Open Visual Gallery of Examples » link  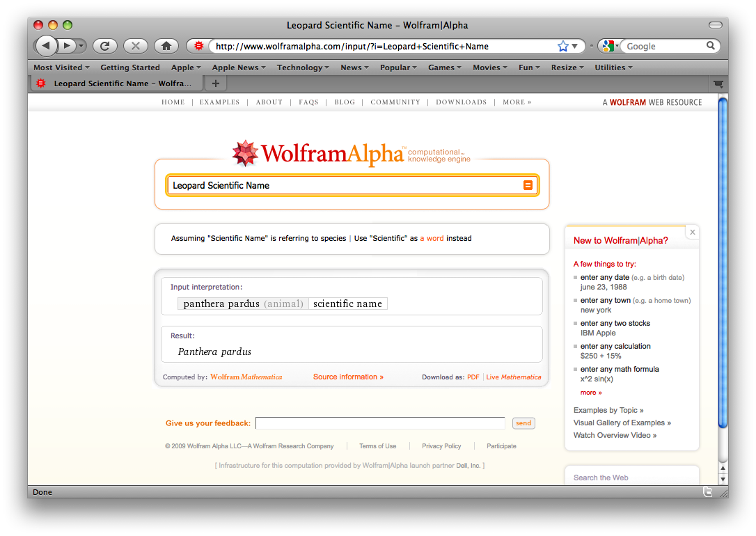click(x=622, y=423)
